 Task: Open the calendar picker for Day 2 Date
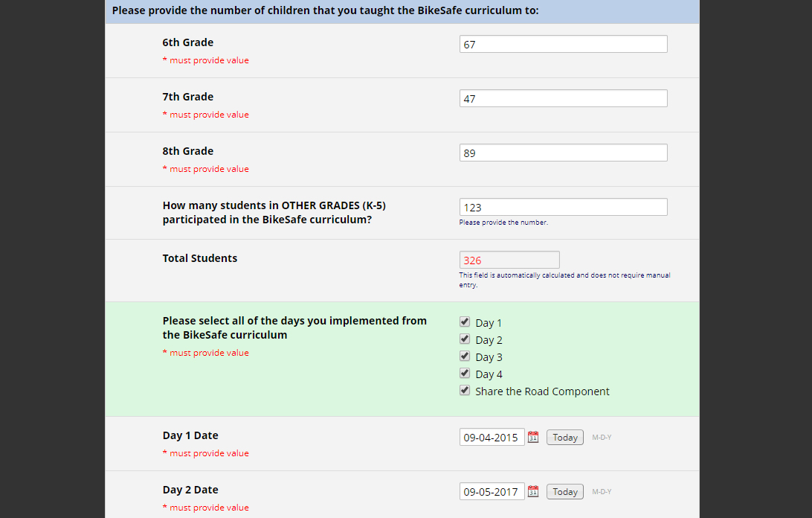533,491
